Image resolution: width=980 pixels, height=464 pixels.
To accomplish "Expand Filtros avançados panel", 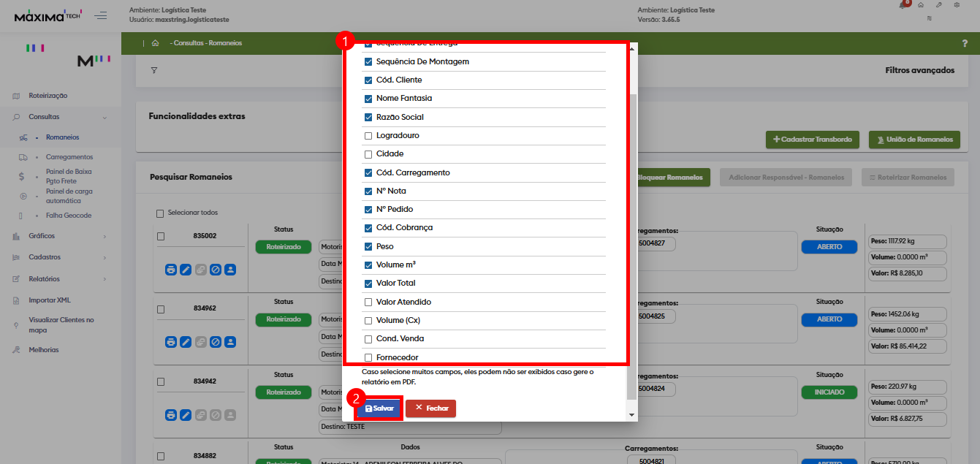I will tap(919, 71).
